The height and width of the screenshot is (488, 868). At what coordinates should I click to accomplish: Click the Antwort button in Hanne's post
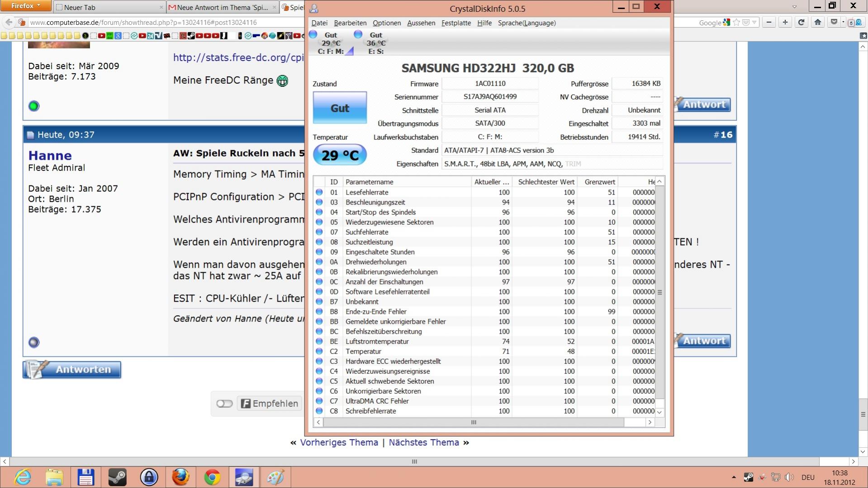(x=702, y=341)
